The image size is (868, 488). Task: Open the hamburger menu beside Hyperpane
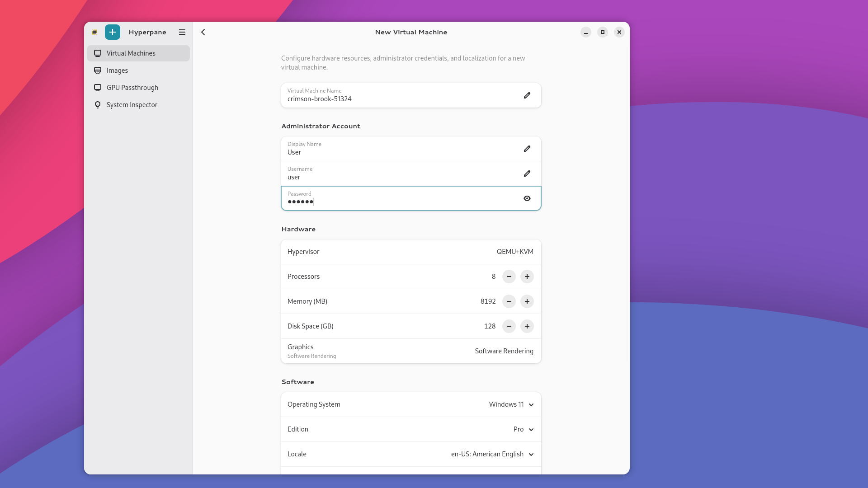click(182, 32)
